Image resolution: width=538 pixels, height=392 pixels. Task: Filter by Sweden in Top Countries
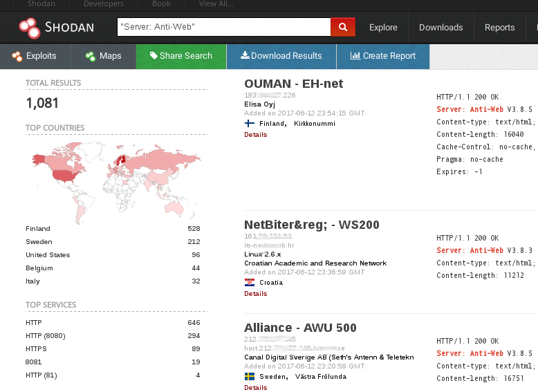(x=39, y=242)
